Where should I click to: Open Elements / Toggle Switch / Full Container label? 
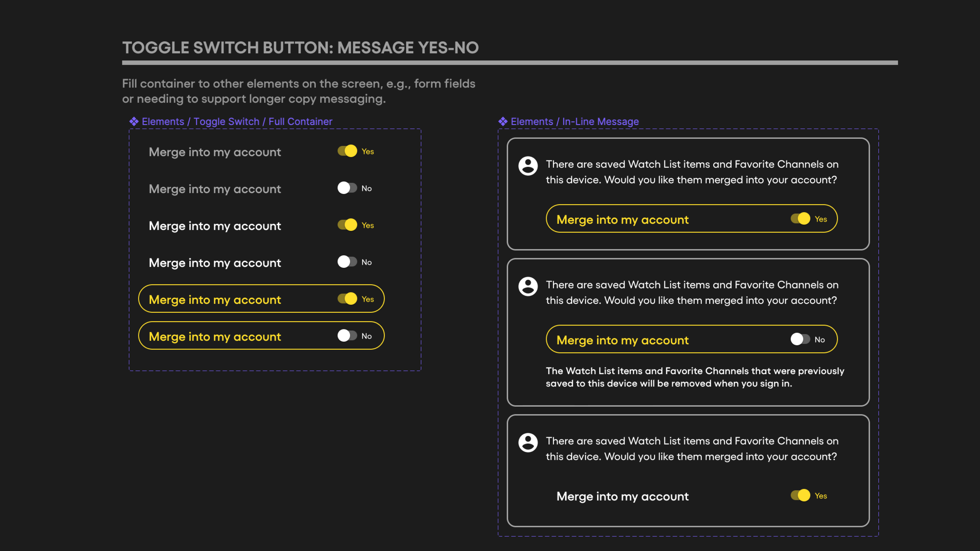tap(237, 122)
